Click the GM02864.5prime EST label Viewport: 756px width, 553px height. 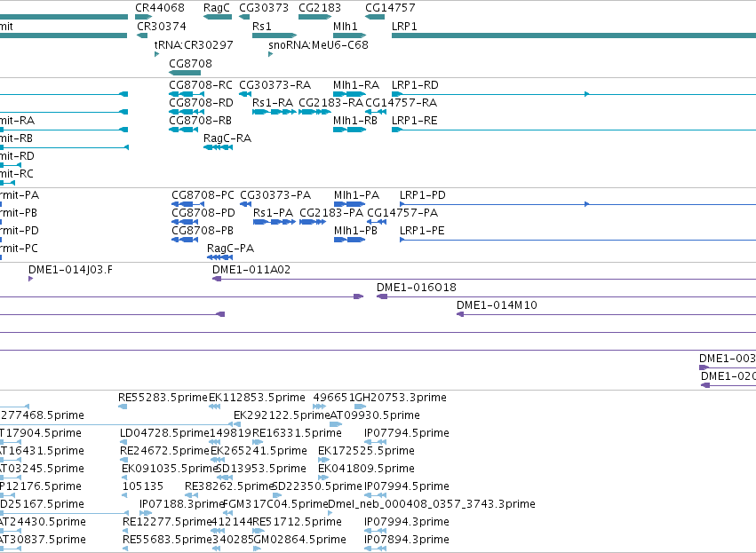pyautogui.click(x=300, y=541)
